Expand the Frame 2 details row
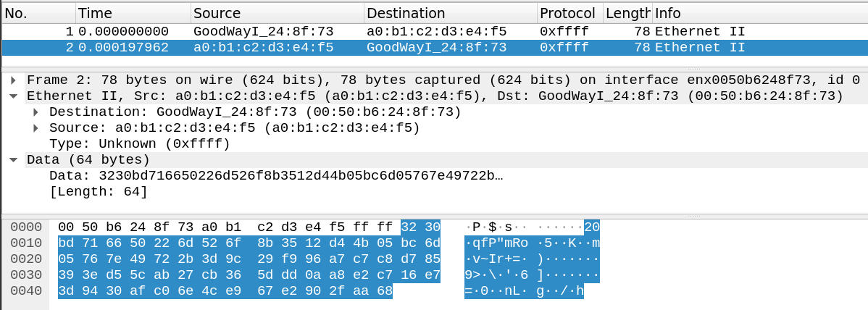The image size is (868, 310). click(x=13, y=80)
